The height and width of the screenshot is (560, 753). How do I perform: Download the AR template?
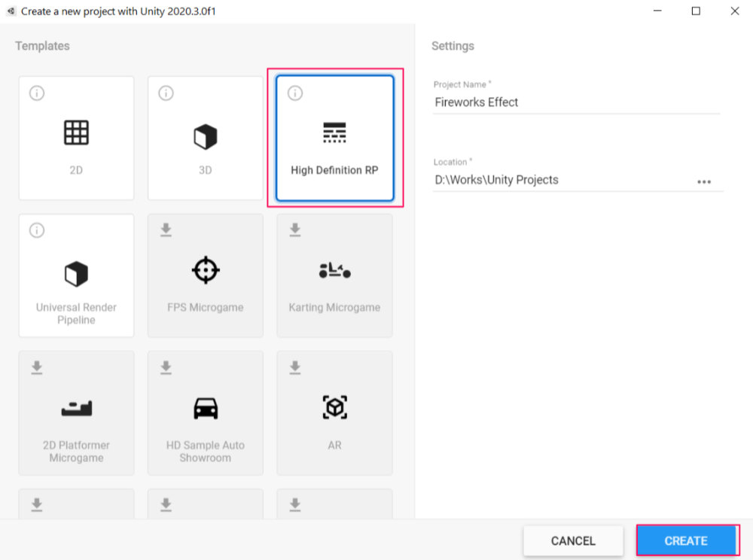295,367
